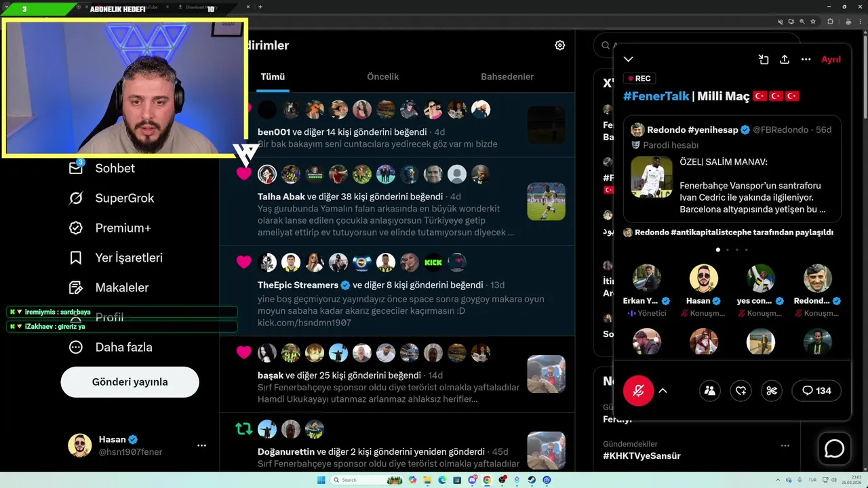
Task: Switch to the Öncelik tab
Action: pyautogui.click(x=382, y=77)
